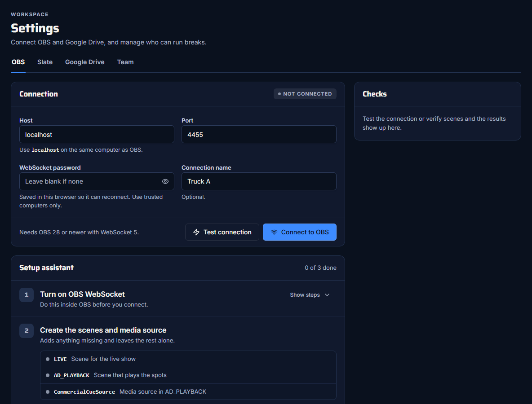The width and height of the screenshot is (532, 404).
Task: Go to the Google Drive tab
Action: (x=85, y=62)
